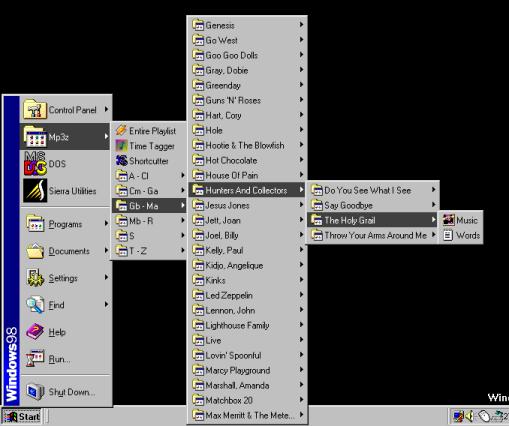Open the Lighthouse Family entry

(x=247, y=325)
